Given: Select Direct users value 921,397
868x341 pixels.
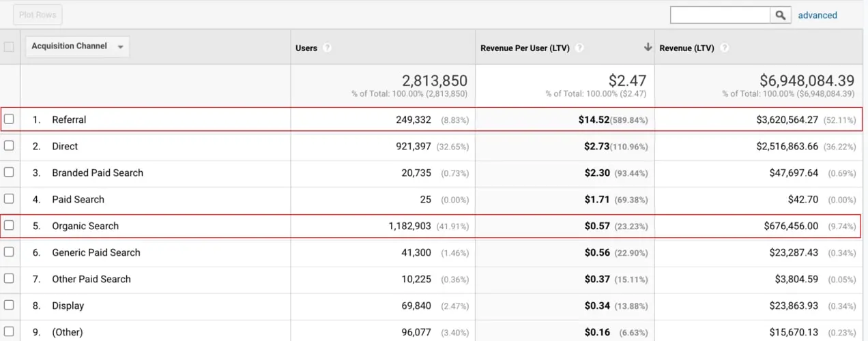Looking at the screenshot, I should (x=414, y=146).
